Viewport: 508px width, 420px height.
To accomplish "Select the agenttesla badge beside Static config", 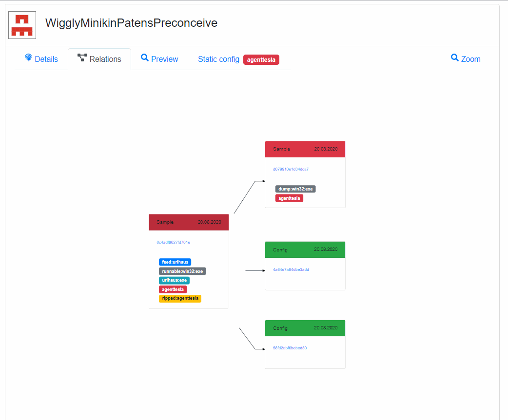I will (261, 59).
